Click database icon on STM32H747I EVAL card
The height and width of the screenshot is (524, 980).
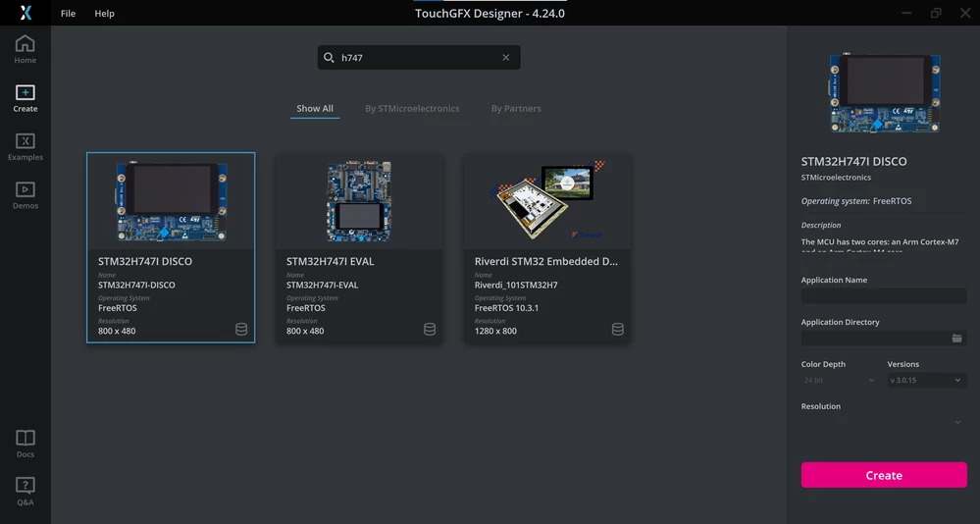coord(430,330)
